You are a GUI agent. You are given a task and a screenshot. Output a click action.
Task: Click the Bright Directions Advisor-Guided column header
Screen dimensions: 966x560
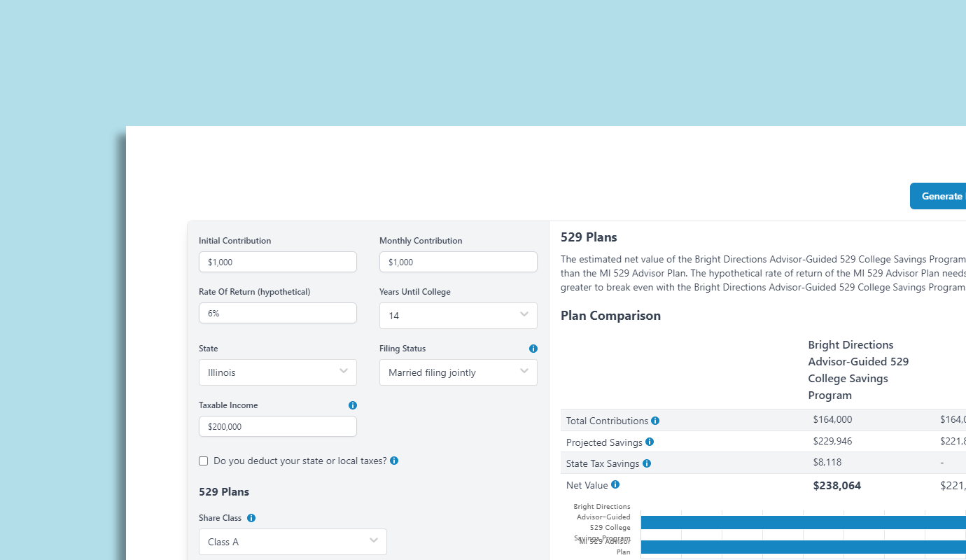(x=858, y=370)
